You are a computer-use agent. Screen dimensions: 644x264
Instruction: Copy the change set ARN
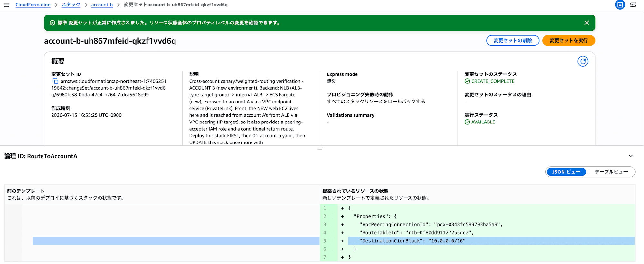(55, 81)
